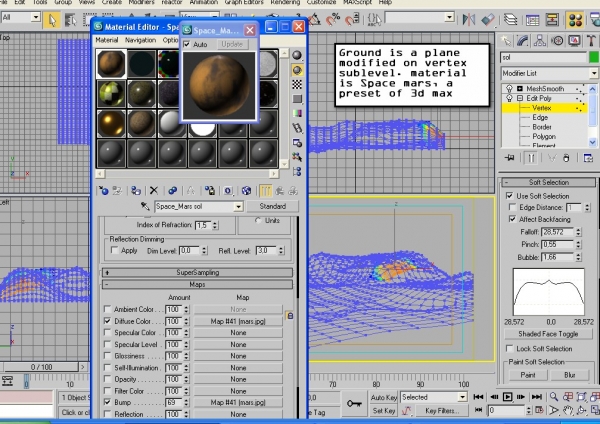The width and height of the screenshot is (600, 424).
Task: Disable the Bump map checkbox
Action: (108, 402)
